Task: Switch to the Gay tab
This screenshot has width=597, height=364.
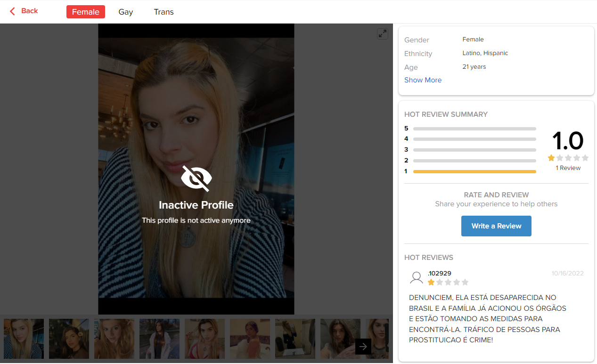Action: [x=126, y=12]
